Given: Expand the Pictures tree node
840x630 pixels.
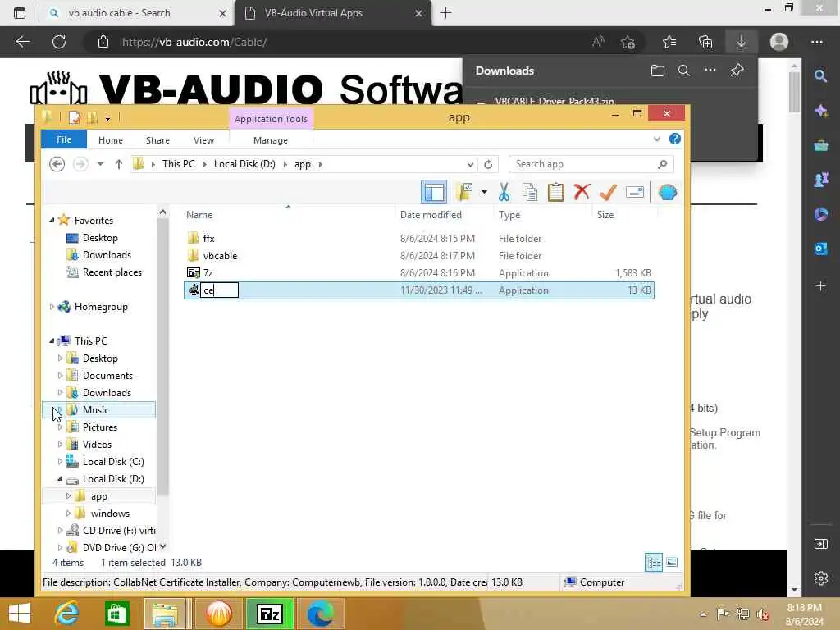Looking at the screenshot, I should click(x=60, y=427).
